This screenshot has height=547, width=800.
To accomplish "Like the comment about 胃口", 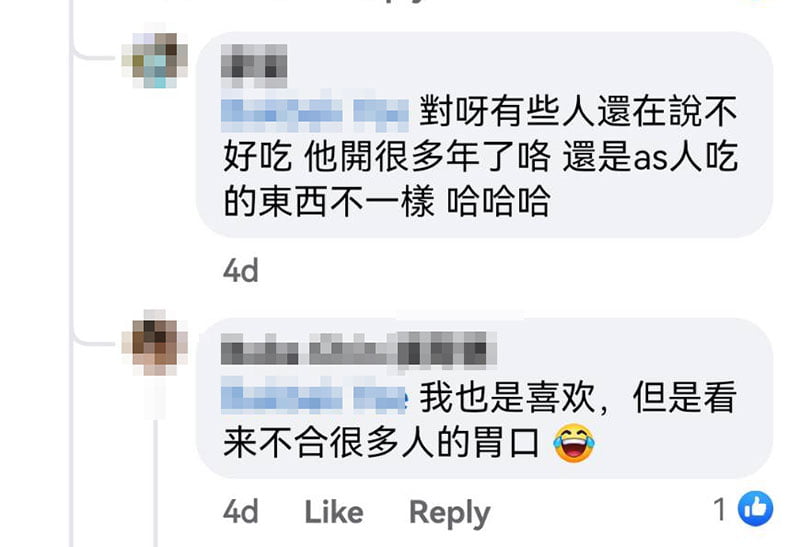I will (334, 511).
